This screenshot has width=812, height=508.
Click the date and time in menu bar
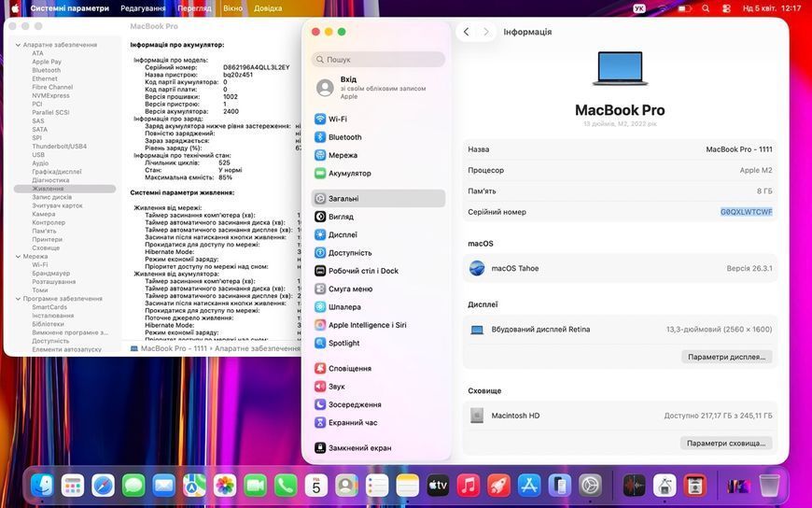[x=772, y=8]
